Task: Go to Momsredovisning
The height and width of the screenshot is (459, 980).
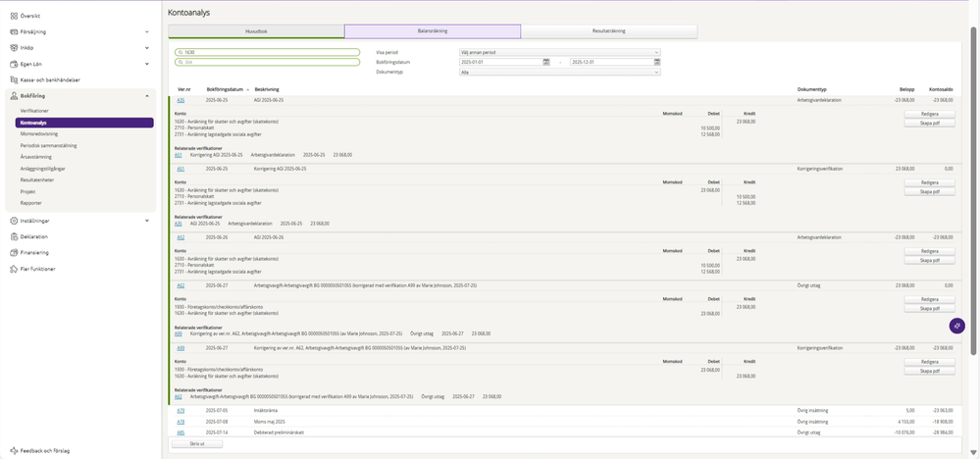Action: coord(39,133)
